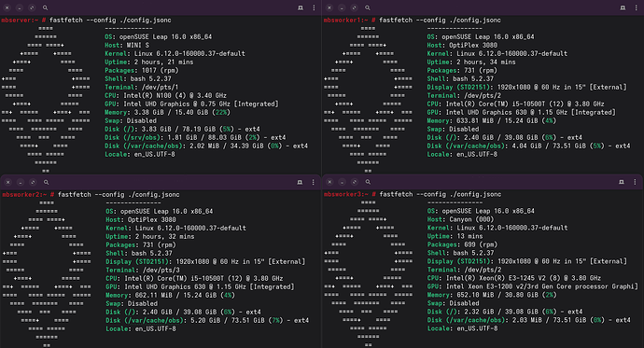644x348 pixels.
Task: Close the mbsworker3 terminal window
Action: click(x=329, y=182)
